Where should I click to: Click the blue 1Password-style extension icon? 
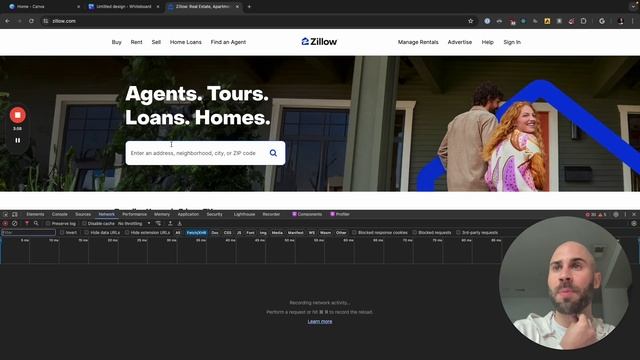487,21
